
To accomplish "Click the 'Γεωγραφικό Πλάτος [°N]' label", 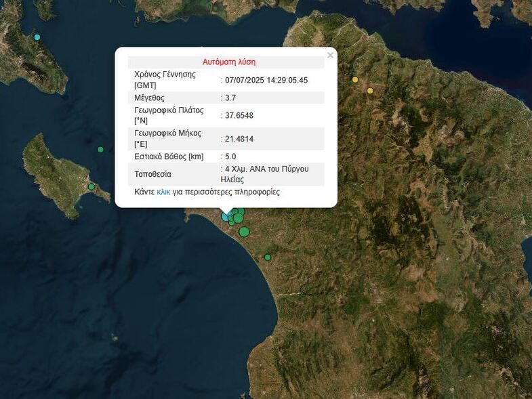I will [x=169, y=115].
